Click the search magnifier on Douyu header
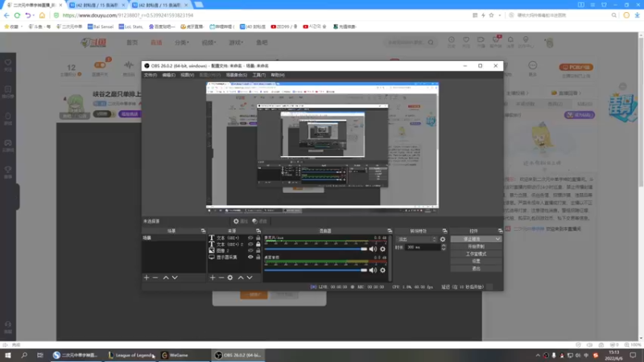 [431, 43]
